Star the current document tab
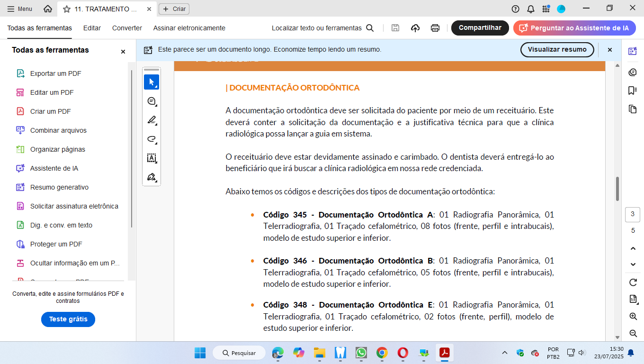 tap(67, 9)
